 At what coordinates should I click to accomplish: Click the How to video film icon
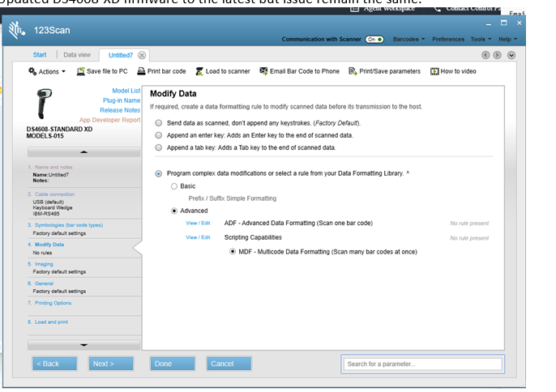pyautogui.click(x=434, y=71)
